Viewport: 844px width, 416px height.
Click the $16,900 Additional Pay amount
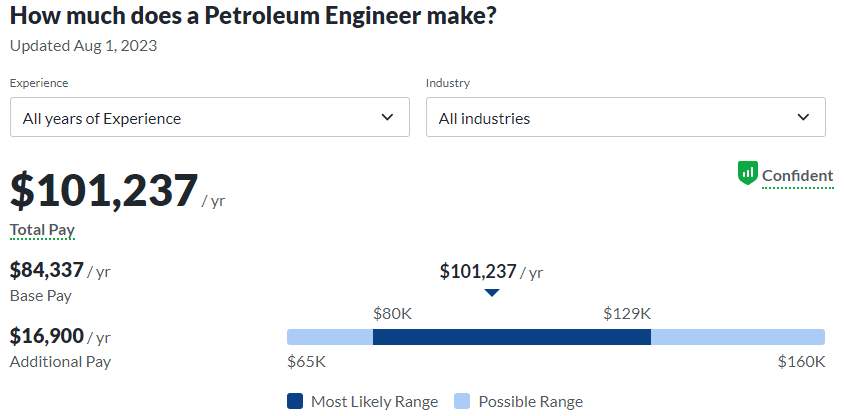coord(47,335)
